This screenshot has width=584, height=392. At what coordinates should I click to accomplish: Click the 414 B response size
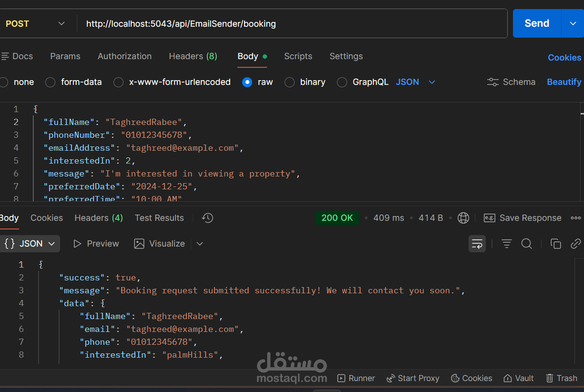coord(430,218)
